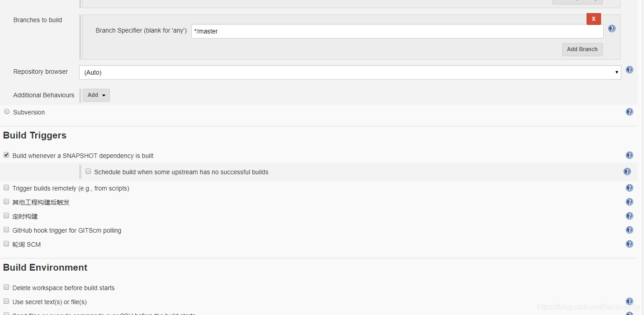Click the Build Environment section heading
644x315 pixels.
(45, 267)
